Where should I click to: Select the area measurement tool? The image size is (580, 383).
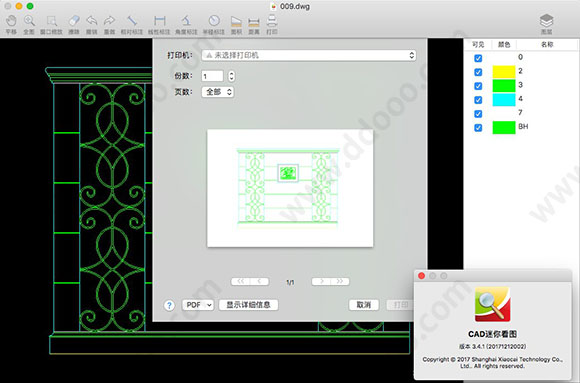point(236,24)
